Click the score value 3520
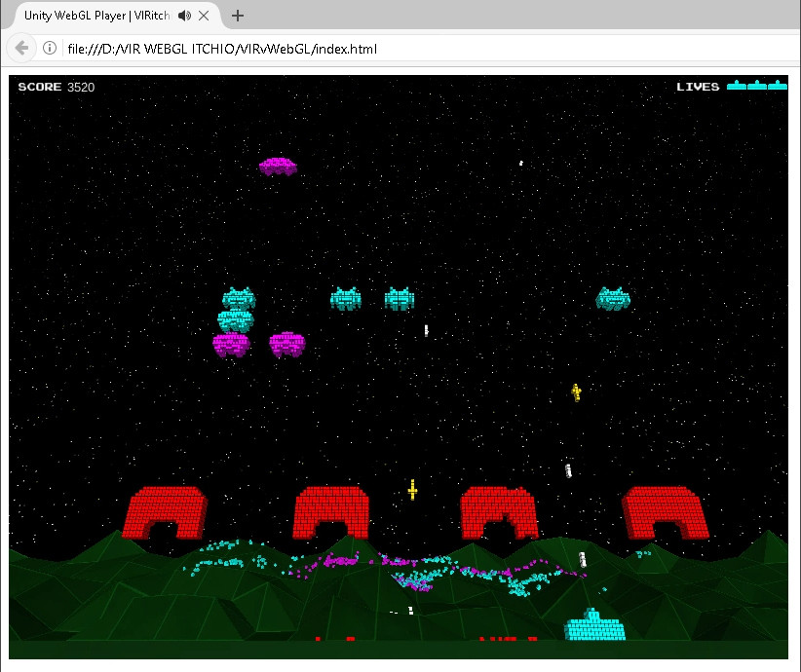This screenshot has width=801, height=672. [81, 88]
